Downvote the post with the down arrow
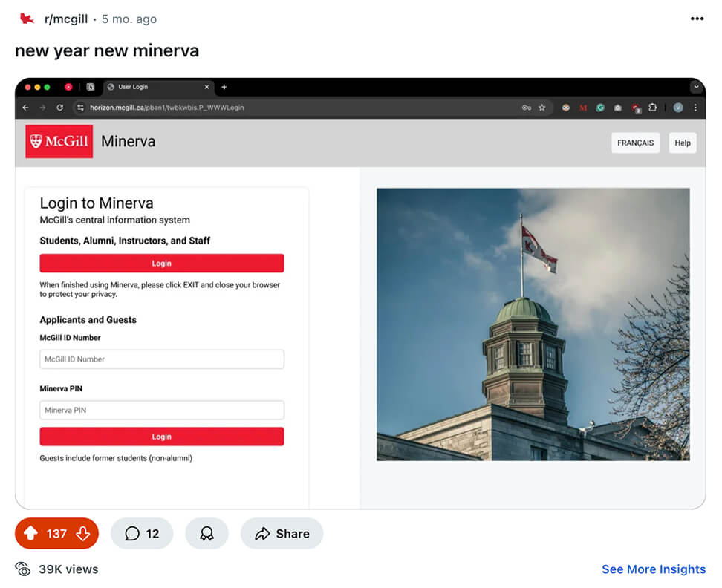The image size is (722, 588). pos(83,533)
